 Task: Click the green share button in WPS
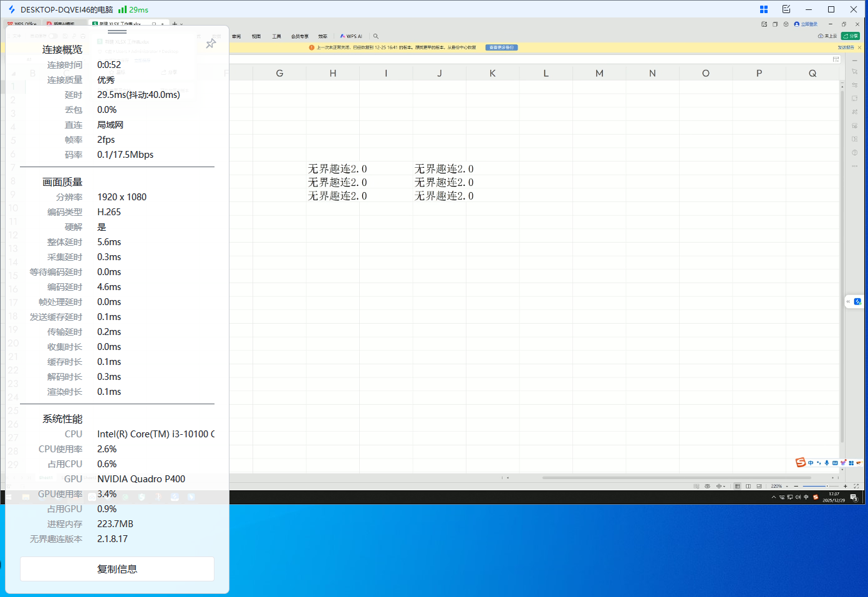coord(850,36)
